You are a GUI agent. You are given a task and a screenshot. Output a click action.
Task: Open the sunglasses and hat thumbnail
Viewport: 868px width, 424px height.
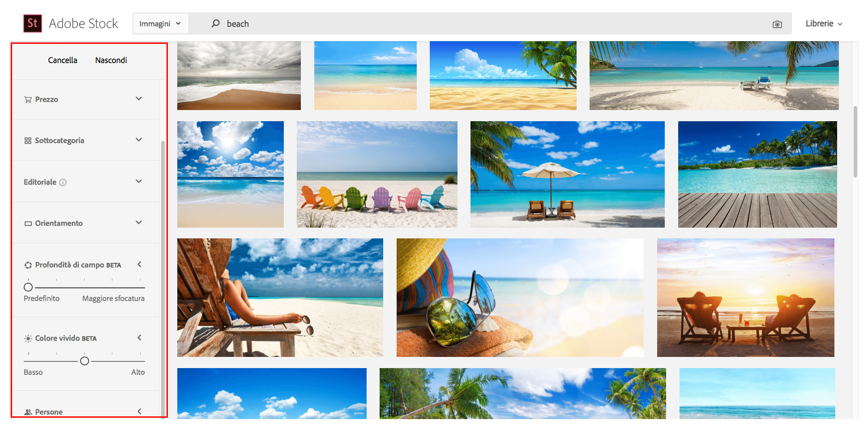520,297
